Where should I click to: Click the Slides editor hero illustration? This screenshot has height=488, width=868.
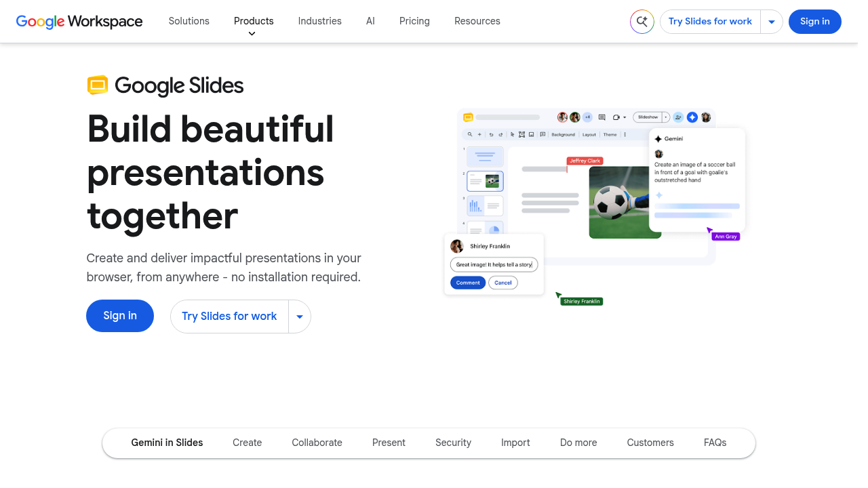(595, 205)
